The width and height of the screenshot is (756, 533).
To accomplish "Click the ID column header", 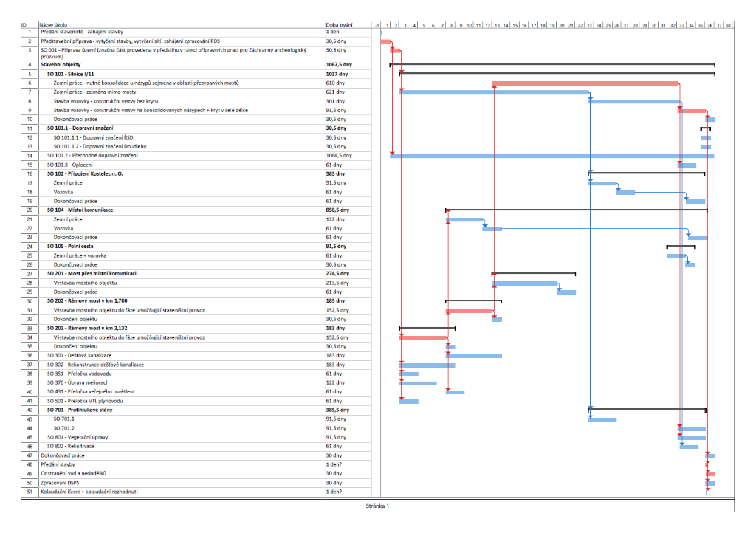I will [x=24, y=25].
